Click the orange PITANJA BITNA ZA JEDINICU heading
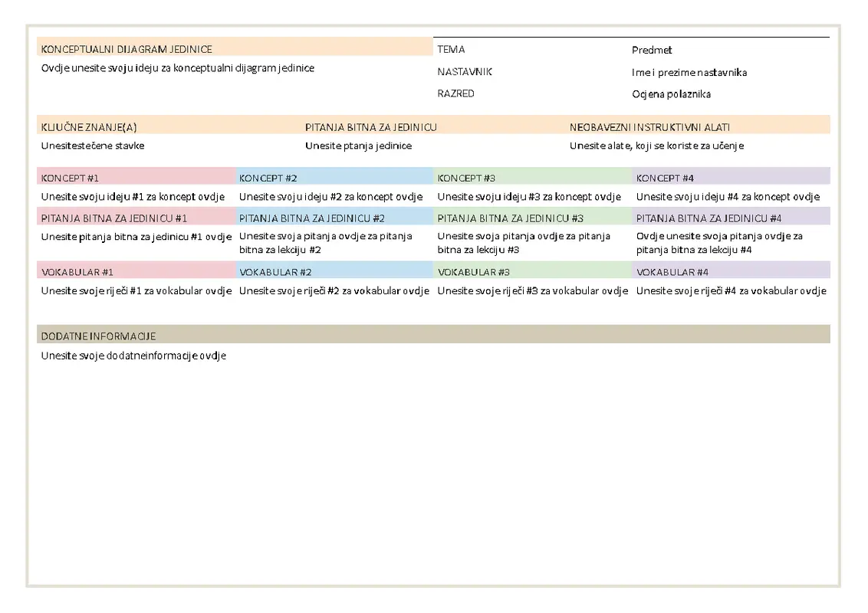Screen dimensions: 868x613 (x=371, y=127)
